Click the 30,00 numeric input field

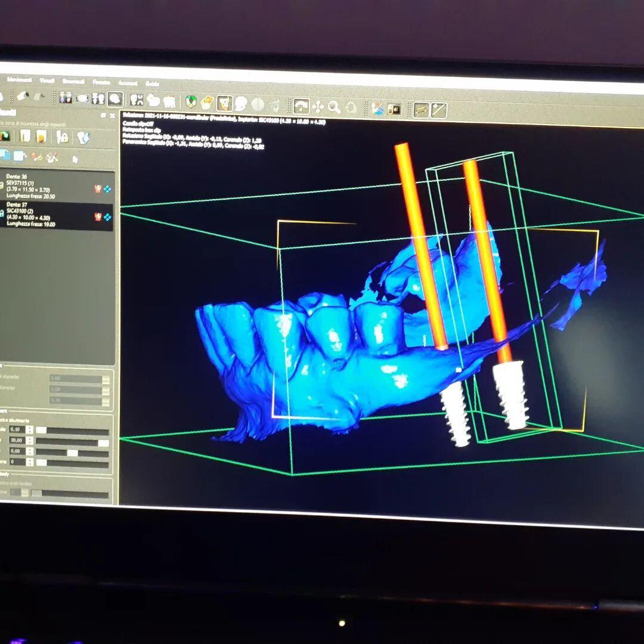pyautogui.click(x=16, y=441)
